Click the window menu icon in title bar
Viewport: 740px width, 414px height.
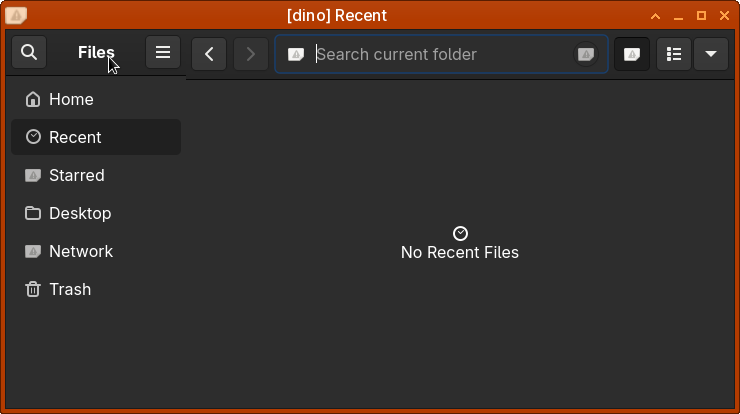(x=16, y=15)
